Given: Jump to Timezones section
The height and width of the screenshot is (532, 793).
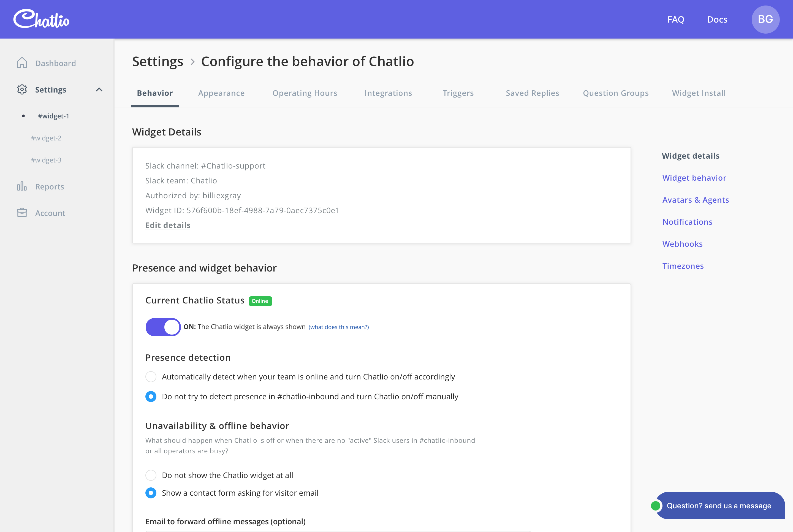Looking at the screenshot, I should 683,266.
